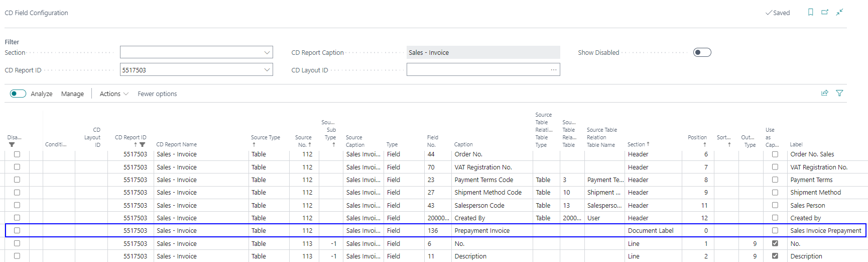Uncheck Use as Caption for No. line row
Viewport: 868px width, 262px height.
click(x=775, y=243)
